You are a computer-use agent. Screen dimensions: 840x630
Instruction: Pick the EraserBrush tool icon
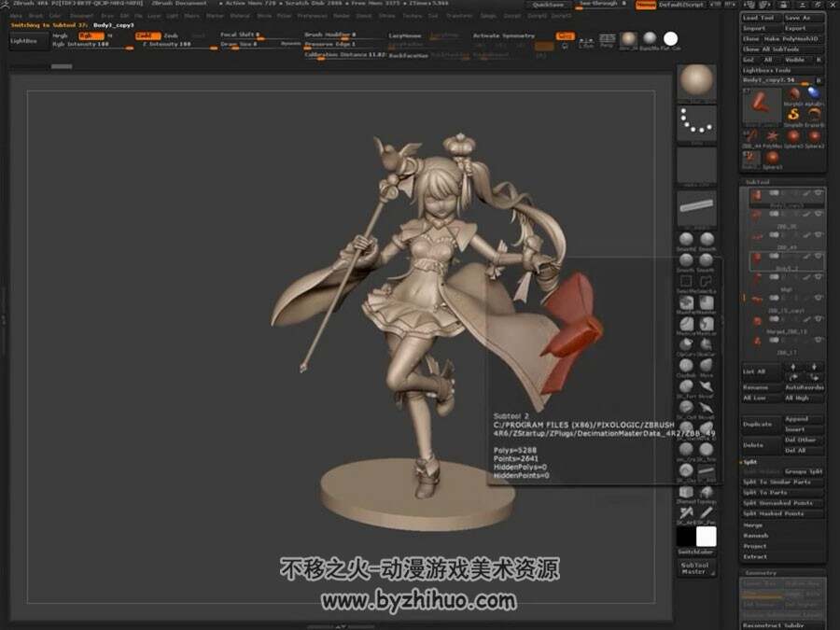coord(814,114)
